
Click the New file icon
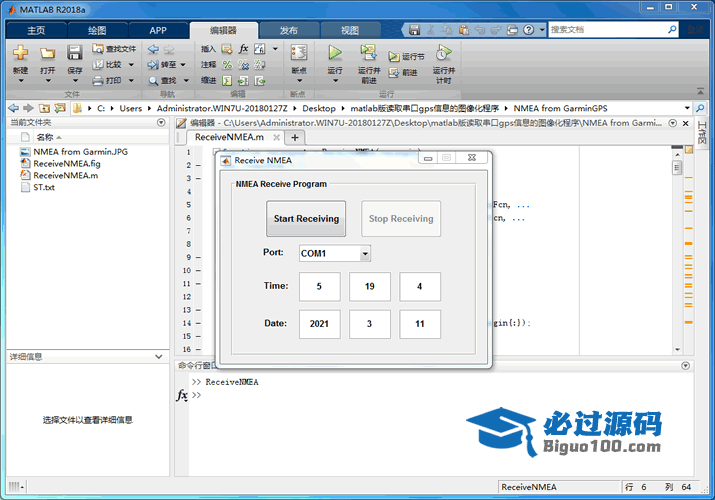(20, 53)
